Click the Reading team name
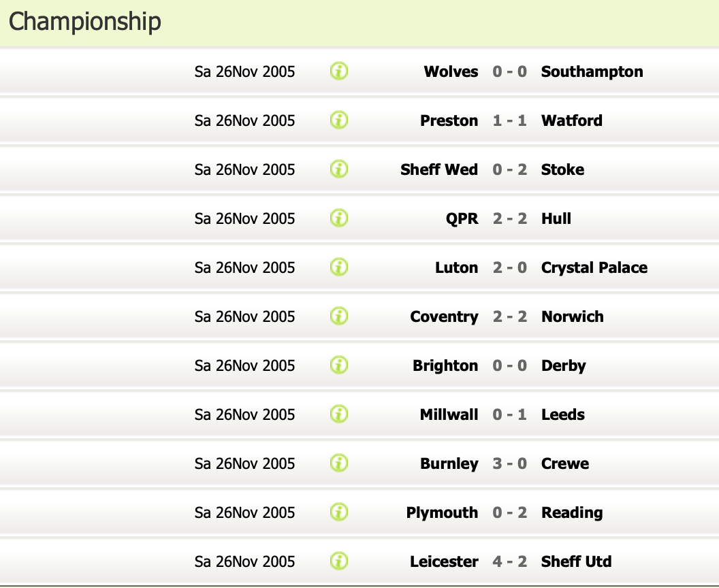The width and height of the screenshot is (719, 588). (572, 512)
